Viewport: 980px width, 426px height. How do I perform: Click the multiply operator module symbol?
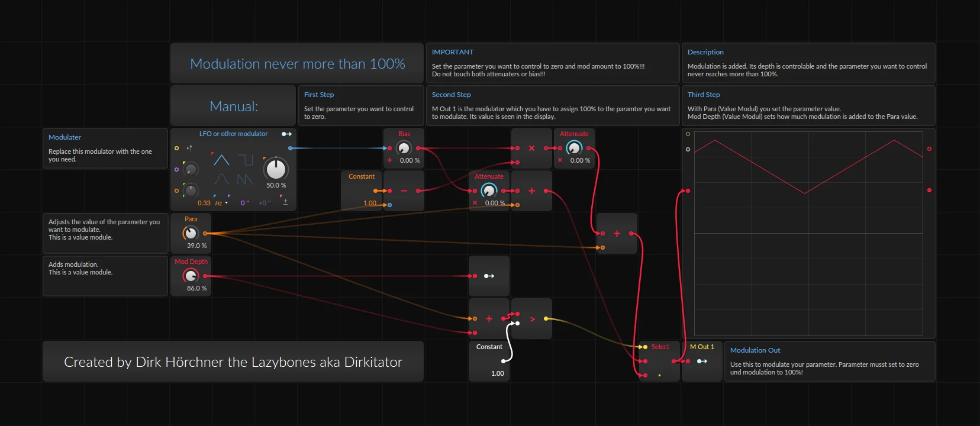[531, 148]
